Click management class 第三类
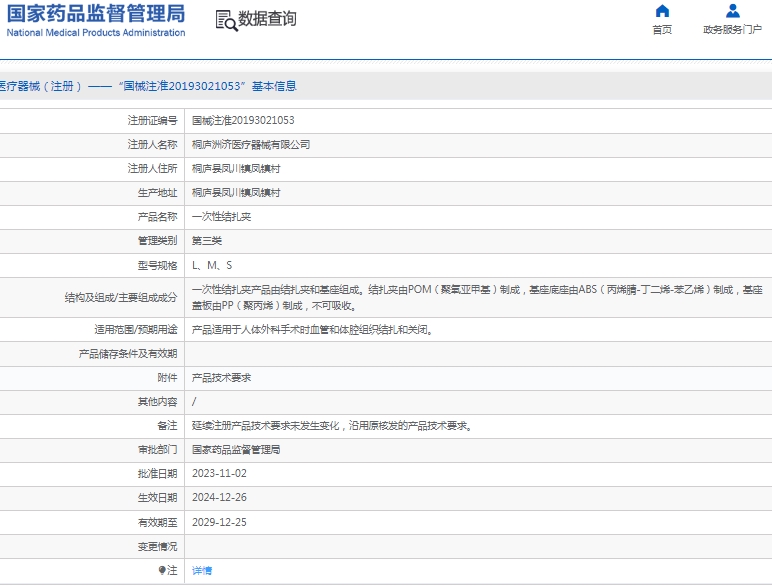 (207, 241)
